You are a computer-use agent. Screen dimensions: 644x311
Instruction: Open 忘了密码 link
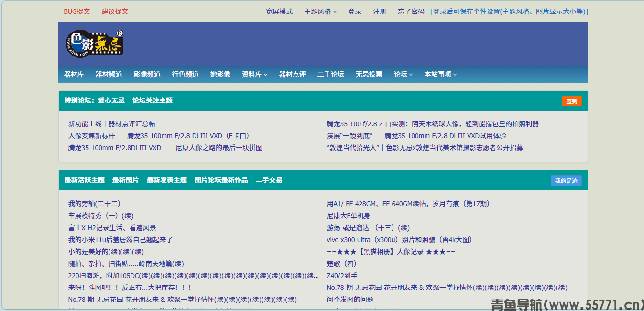[411, 11]
